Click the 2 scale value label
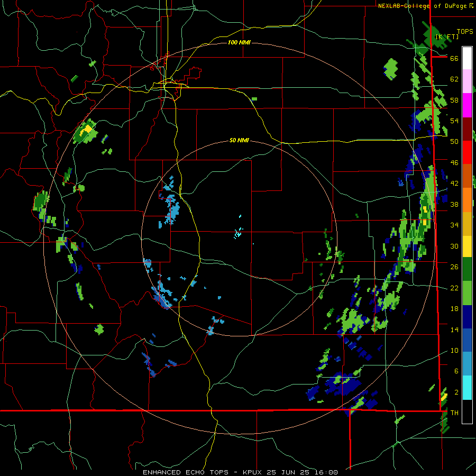The width and height of the screenshot is (476, 476). tap(456, 392)
